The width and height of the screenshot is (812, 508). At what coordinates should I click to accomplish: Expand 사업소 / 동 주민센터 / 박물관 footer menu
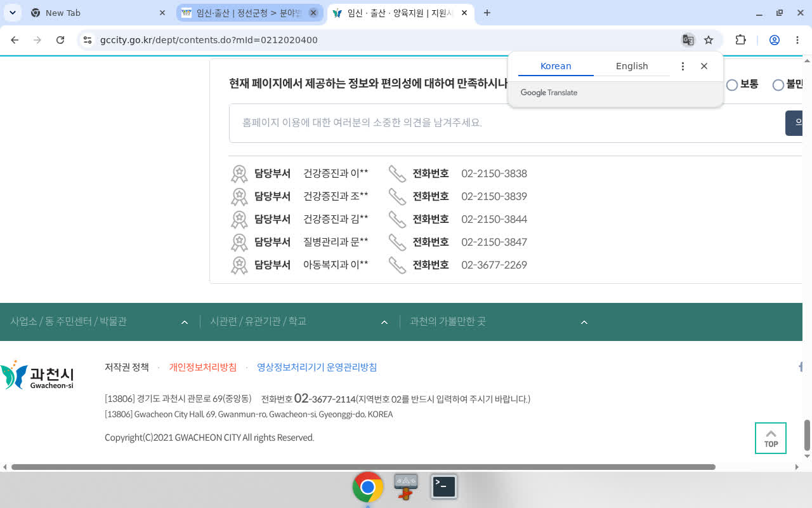pyautogui.click(x=100, y=322)
